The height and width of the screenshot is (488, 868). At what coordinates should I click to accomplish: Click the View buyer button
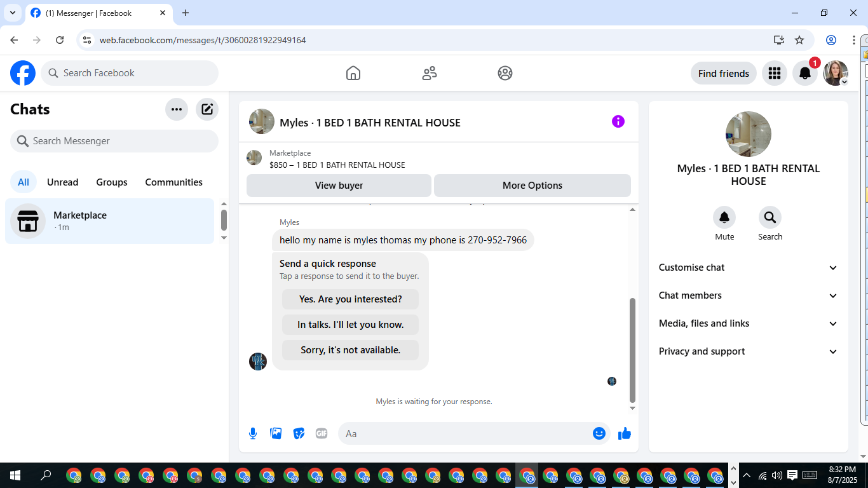[x=339, y=186]
